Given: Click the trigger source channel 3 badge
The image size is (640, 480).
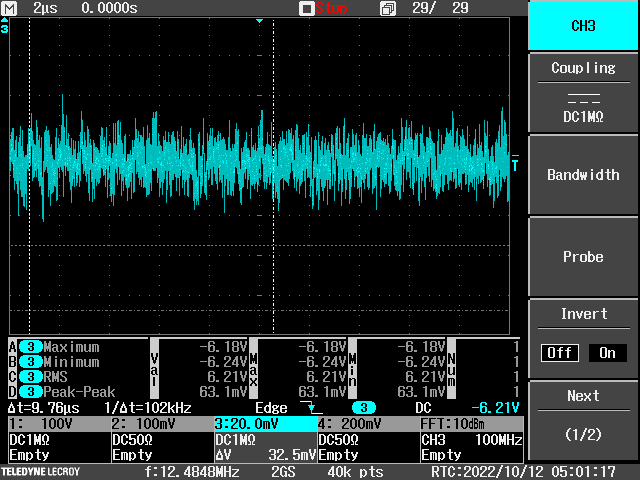Looking at the screenshot, I should point(366,408).
